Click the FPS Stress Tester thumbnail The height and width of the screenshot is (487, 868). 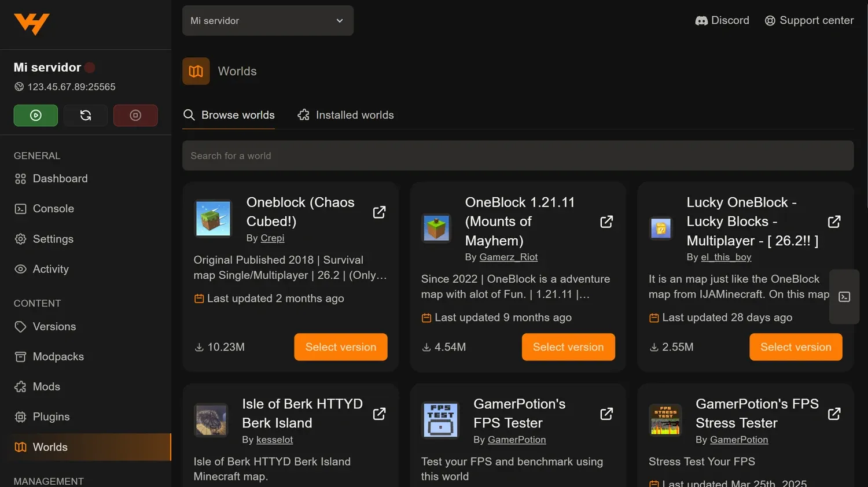coord(665,420)
